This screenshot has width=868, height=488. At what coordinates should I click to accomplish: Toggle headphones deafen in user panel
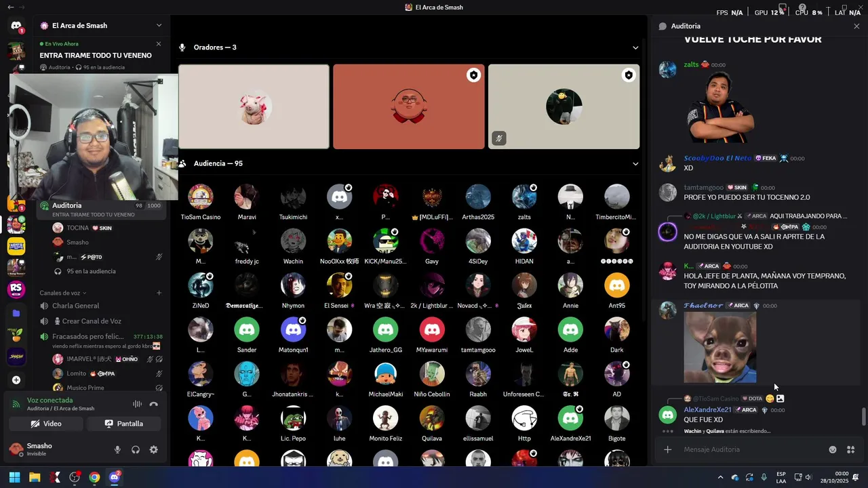tap(136, 449)
